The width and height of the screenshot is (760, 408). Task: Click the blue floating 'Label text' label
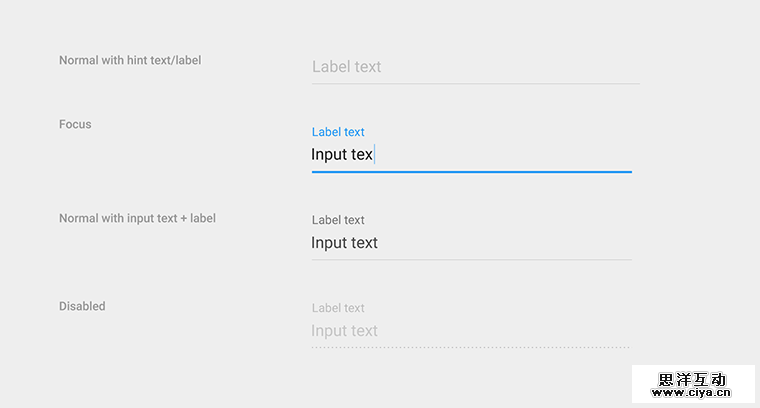[x=338, y=132]
